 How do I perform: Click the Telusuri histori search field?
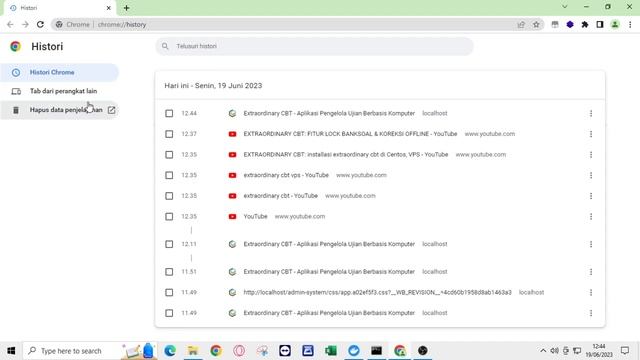[314, 46]
